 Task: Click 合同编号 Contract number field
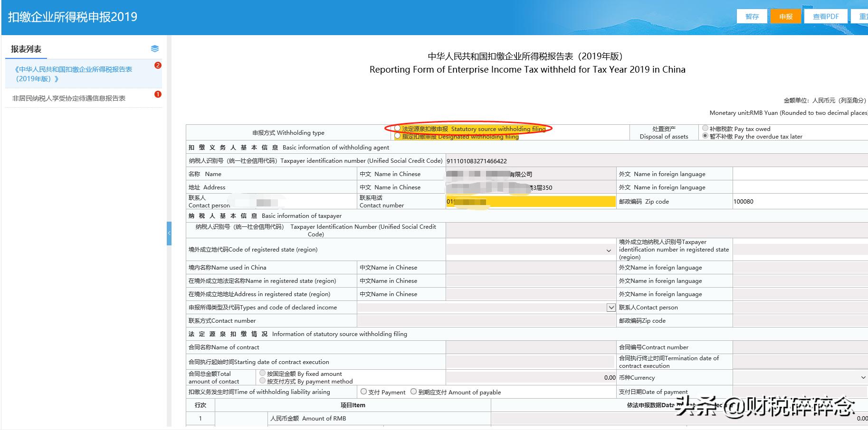point(801,347)
